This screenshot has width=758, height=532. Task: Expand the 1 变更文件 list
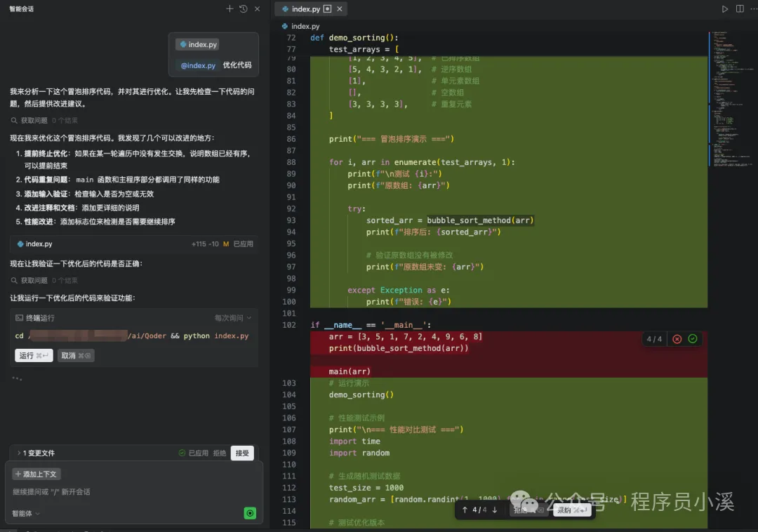point(36,453)
